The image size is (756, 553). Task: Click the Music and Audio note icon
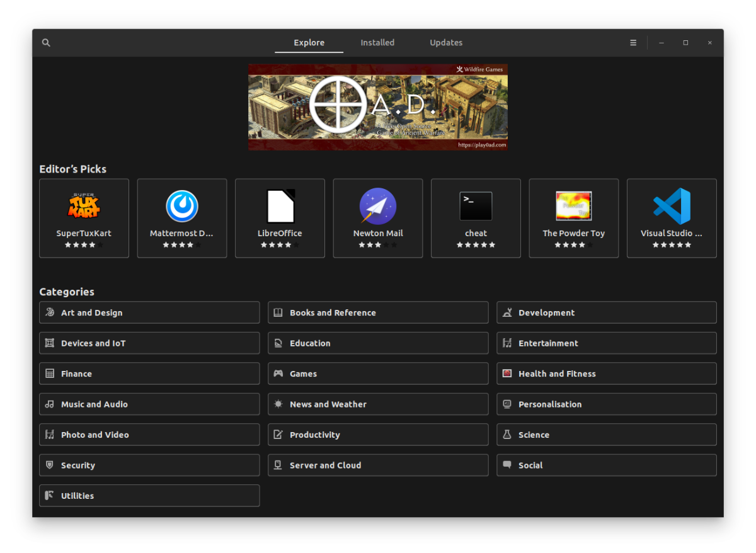tap(50, 404)
